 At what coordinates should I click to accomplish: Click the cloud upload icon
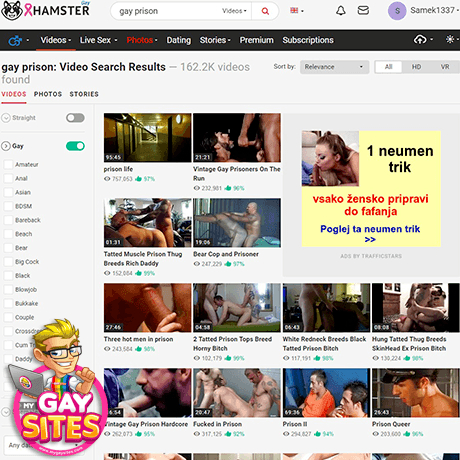pyautogui.click(x=420, y=40)
